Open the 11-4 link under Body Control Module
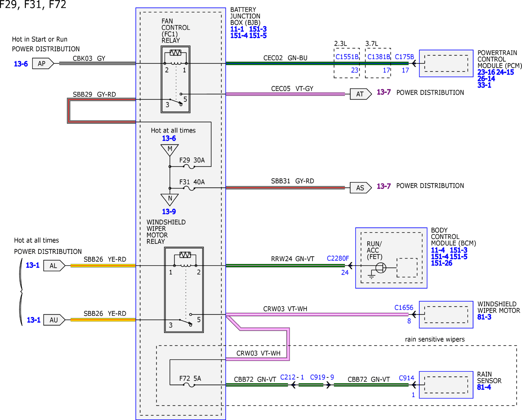Screen dimensions: 522x420 pyautogui.click(x=438, y=250)
